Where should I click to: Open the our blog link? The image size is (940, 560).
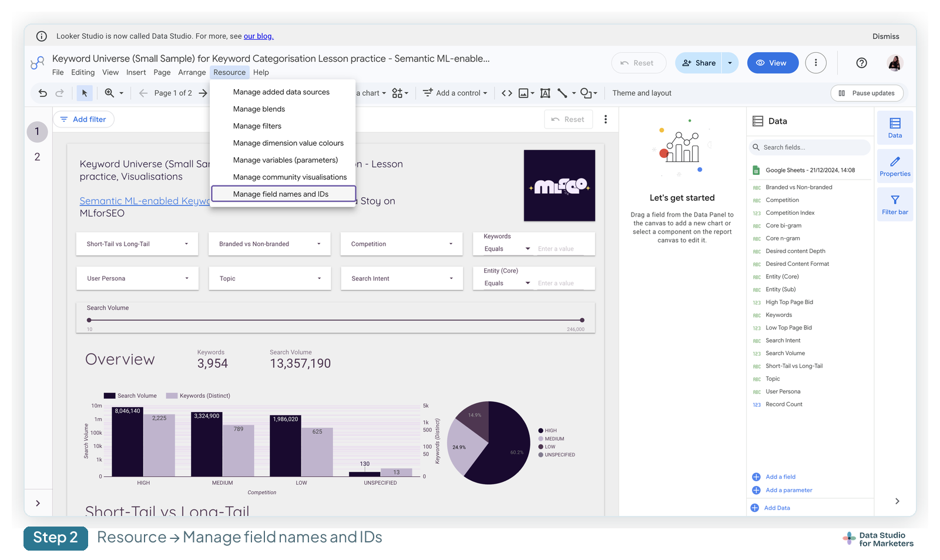(258, 36)
